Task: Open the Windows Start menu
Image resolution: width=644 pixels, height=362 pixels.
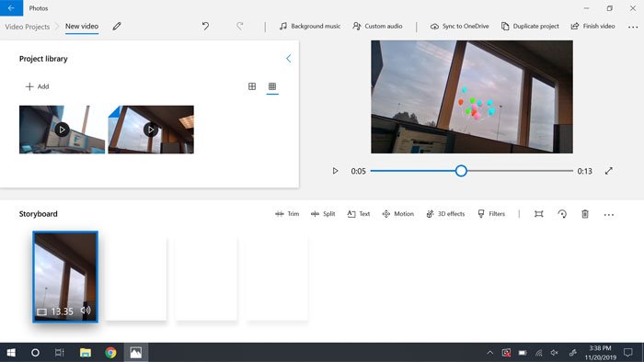Action: (x=11, y=353)
